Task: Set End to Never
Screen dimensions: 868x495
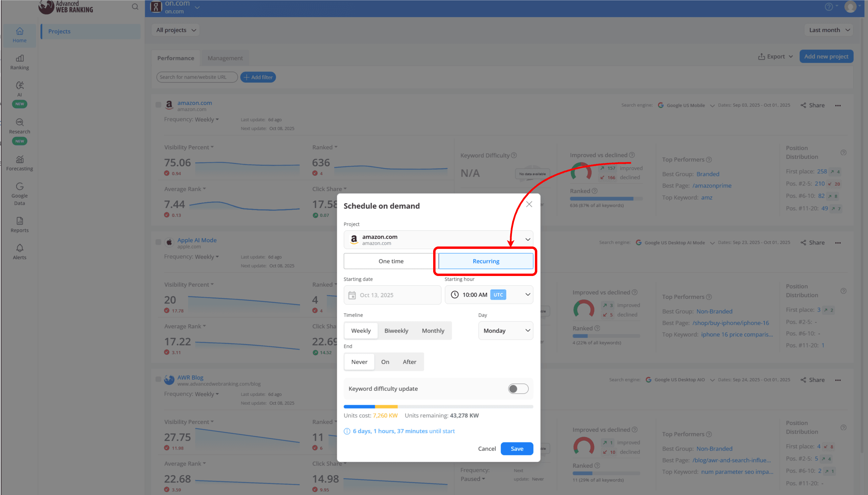Action: pyautogui.click(x=359, y=362)
